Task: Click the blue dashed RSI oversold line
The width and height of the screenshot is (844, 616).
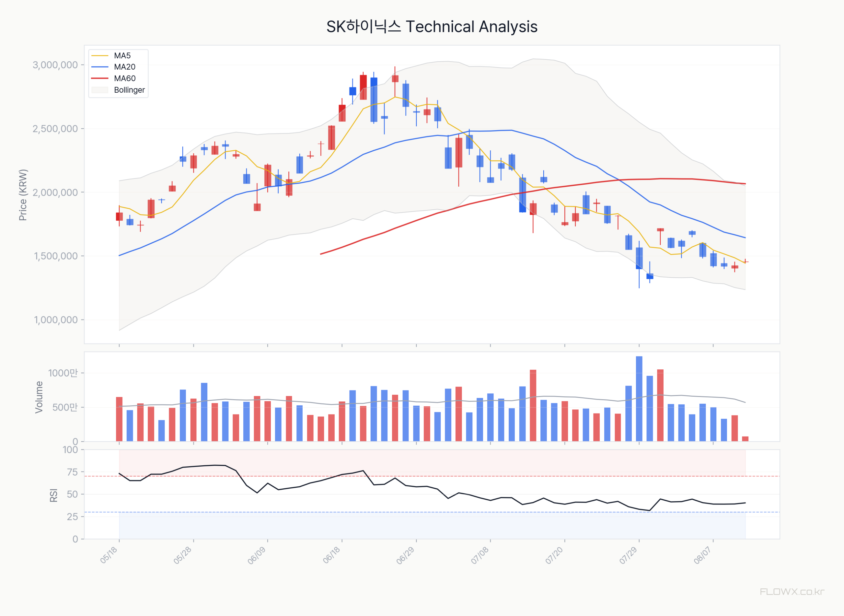Action: click(x=432, y=512)
